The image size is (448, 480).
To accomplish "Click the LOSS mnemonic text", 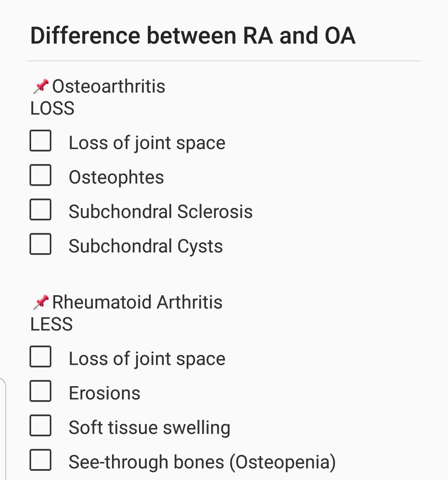I will tap(51, 108).
